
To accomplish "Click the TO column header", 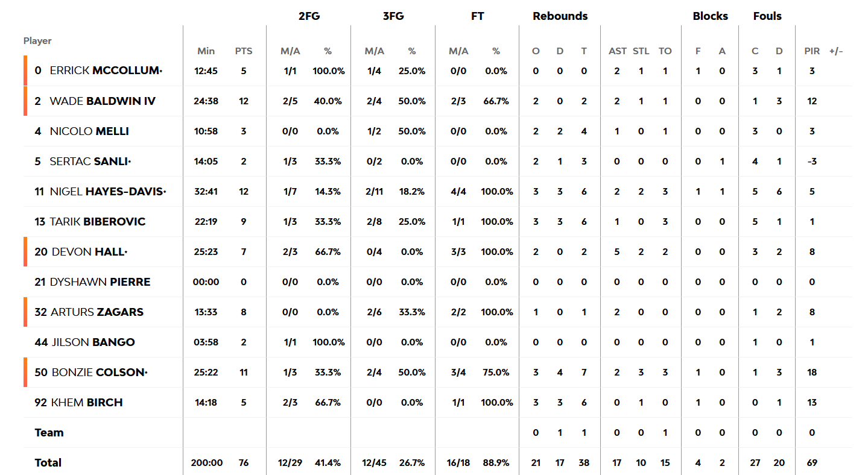I will (x=665, y=51).
